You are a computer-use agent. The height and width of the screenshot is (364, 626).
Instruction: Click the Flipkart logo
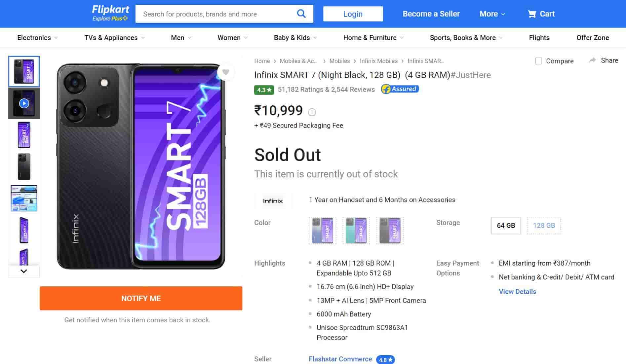[110, 13]
